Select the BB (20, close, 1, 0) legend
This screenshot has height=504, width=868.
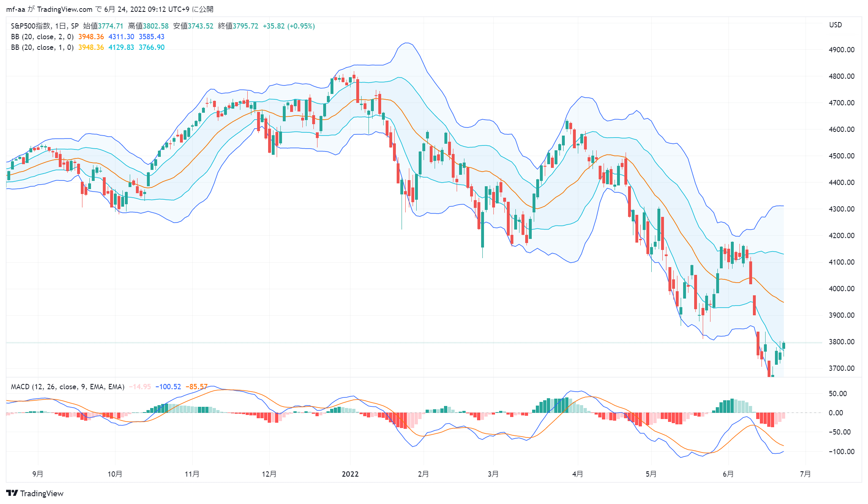pyautogui.click(x=42, y=47)
